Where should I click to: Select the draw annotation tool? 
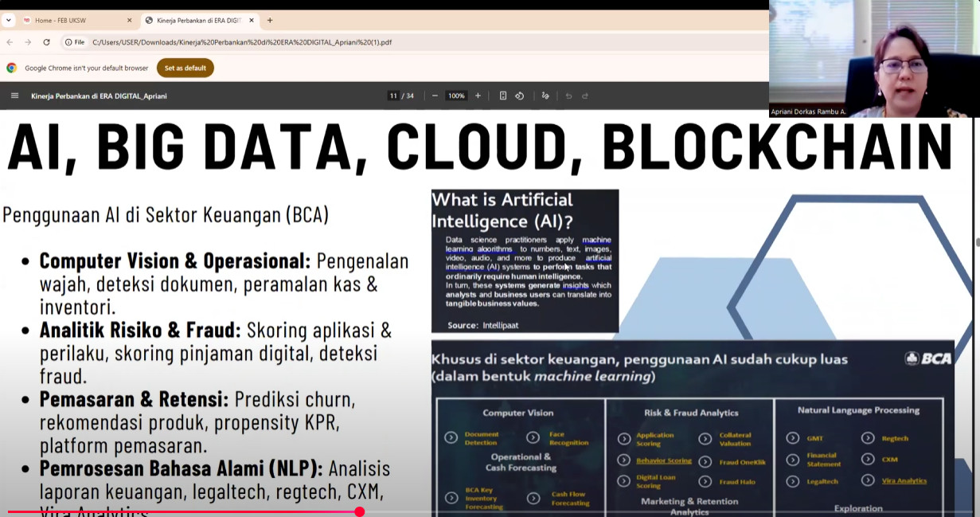click(x=545, y=96)
